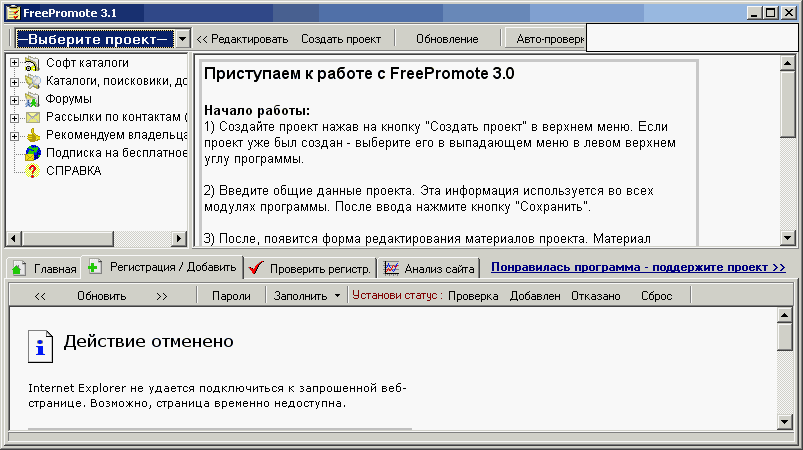Click the Сброс status button
Image resolution: width=803 pixels, height=450 pixels.
[x=657, y=296]
